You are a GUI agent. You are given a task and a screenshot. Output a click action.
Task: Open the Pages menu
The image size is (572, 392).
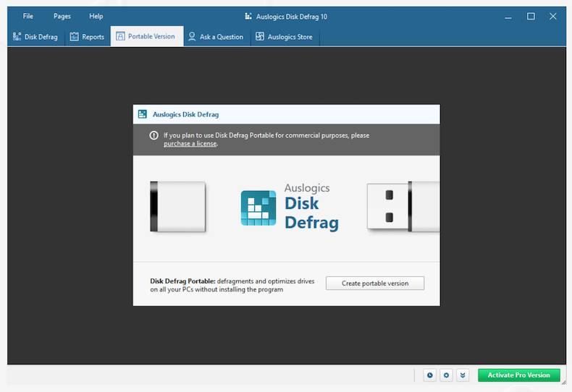62,17
